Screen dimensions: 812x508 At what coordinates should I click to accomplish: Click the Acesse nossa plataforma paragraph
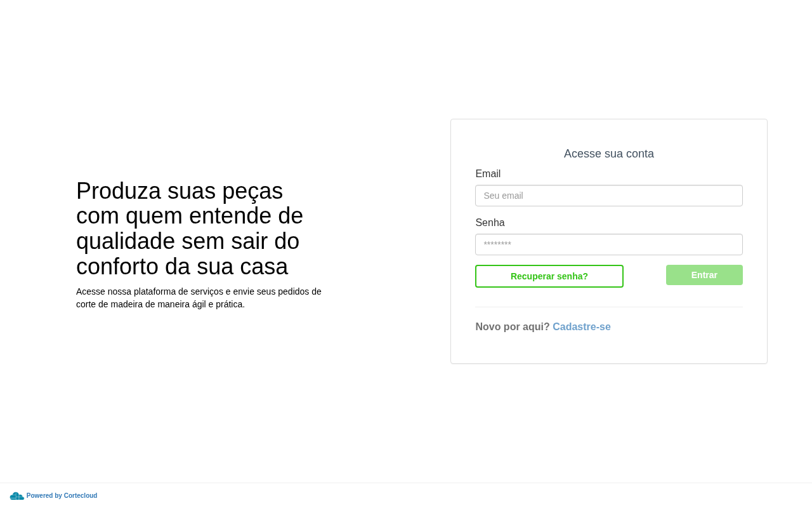point(199,298)
